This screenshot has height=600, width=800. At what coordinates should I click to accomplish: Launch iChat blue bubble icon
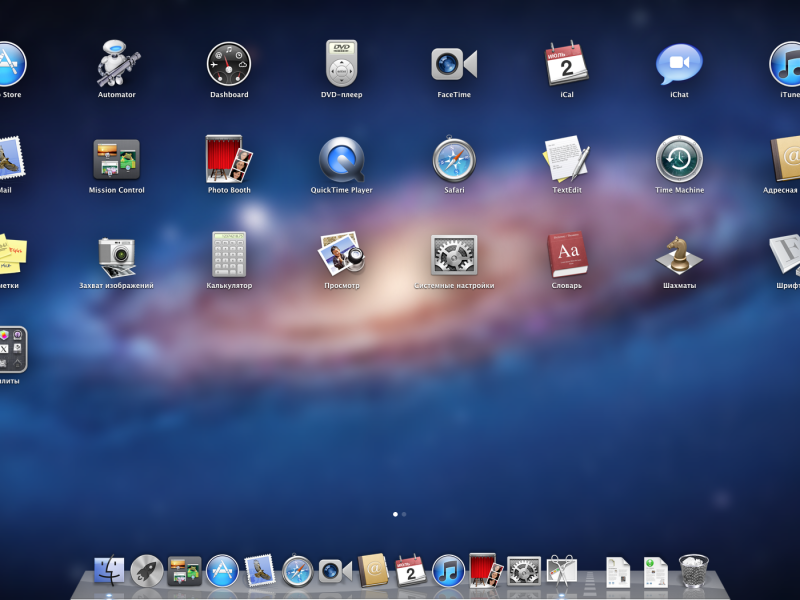tap(679, 64)
